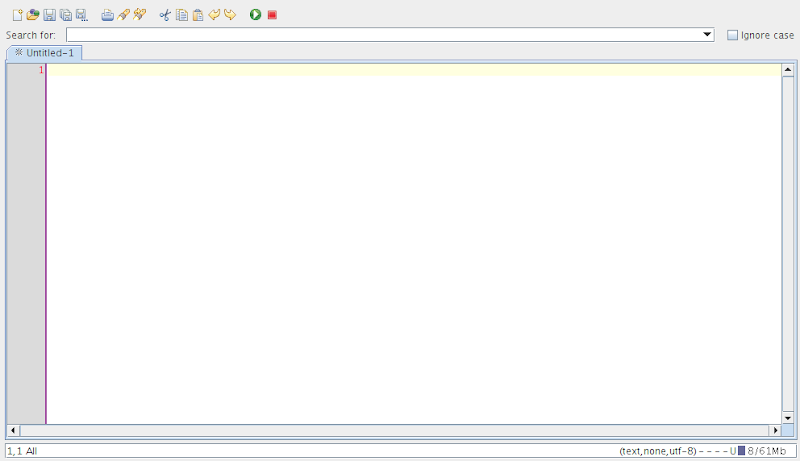800x461 pixels.
Task: Click the horizontal scrollbar left arrow
Action: [13, 430]
